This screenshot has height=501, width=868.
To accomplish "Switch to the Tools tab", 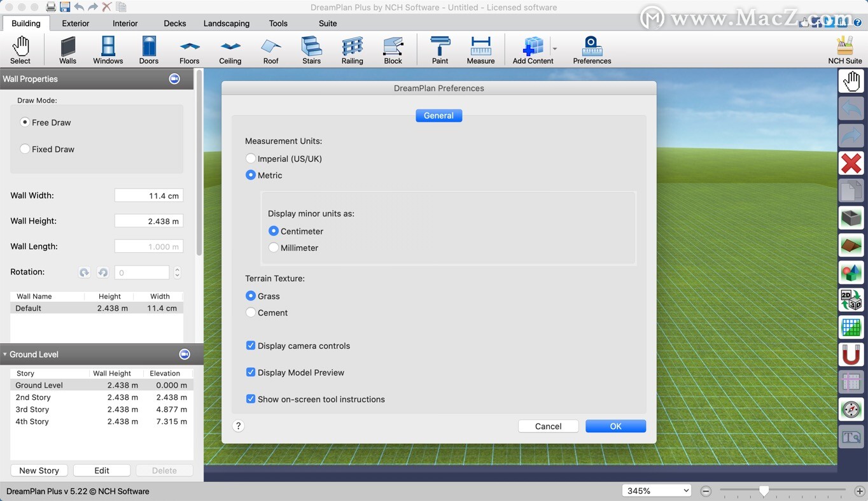I will (278, 23).
